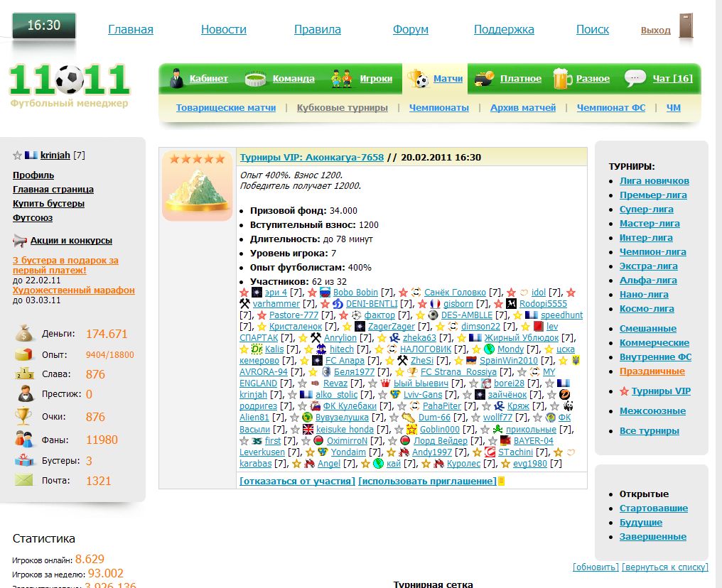Click the yellow invitation ticket icon
Viewport: 722px width, 588px height.
tap(502, 481)
